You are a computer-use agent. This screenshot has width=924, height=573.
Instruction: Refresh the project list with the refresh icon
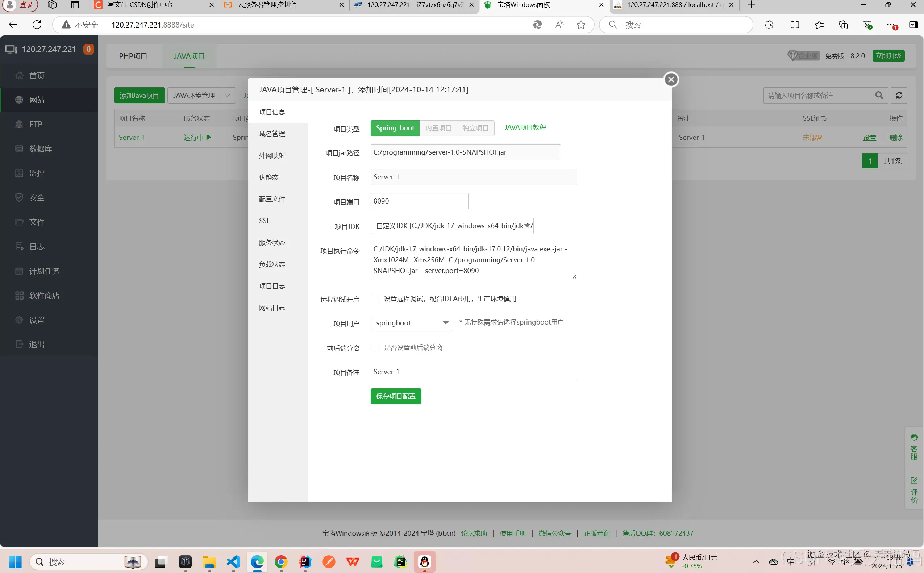point(899,96)
